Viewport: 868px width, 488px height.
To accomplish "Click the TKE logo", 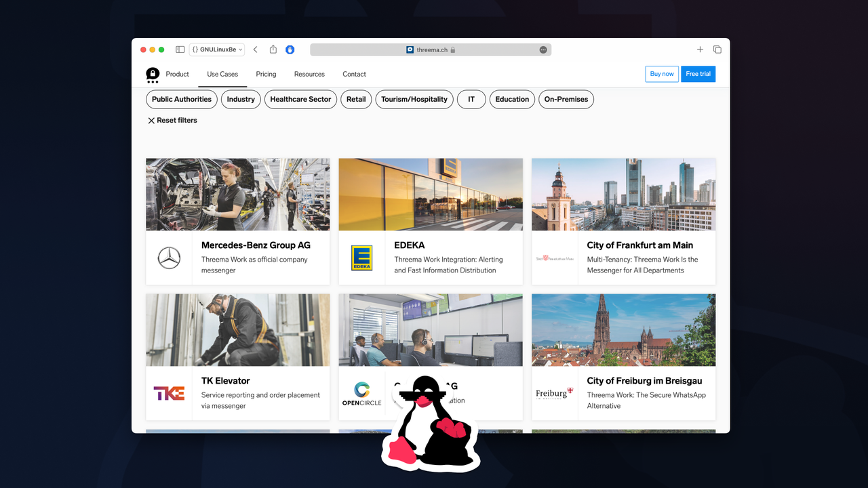I will click(169, 393).
